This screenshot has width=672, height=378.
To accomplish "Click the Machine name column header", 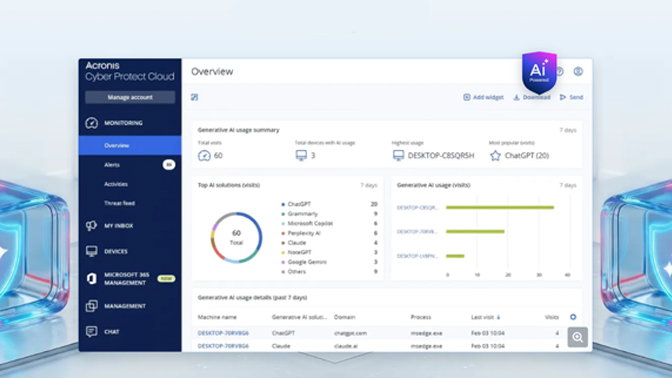I will click(x=217, y=317).
